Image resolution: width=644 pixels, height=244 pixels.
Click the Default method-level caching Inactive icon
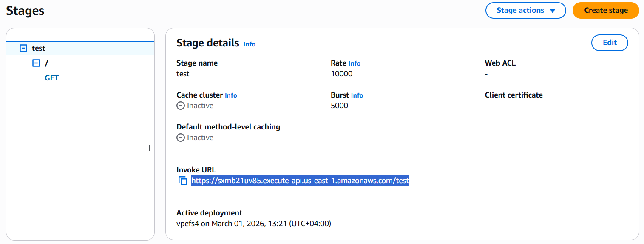click(181, 138)
